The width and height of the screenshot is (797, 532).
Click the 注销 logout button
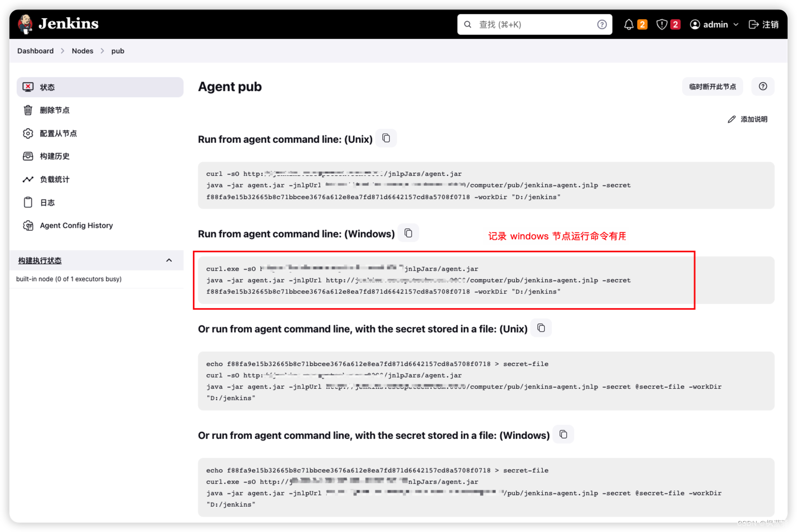click(x=763, y=24)
